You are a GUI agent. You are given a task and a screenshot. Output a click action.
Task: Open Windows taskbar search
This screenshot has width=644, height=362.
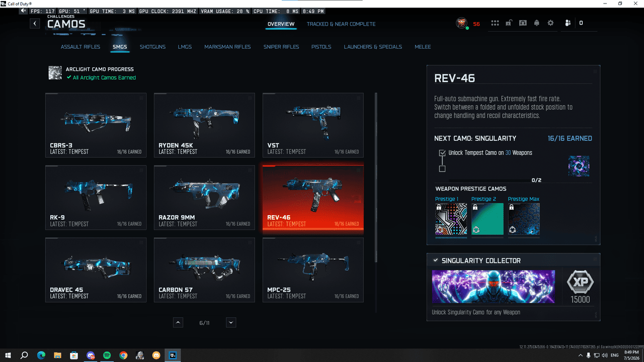(x=24, y=355)
